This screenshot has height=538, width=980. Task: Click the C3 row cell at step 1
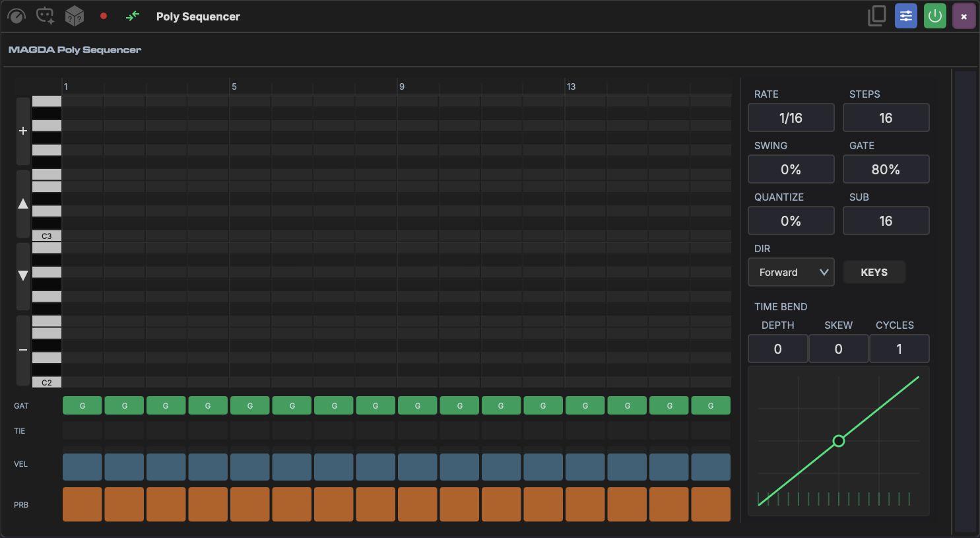82,236
